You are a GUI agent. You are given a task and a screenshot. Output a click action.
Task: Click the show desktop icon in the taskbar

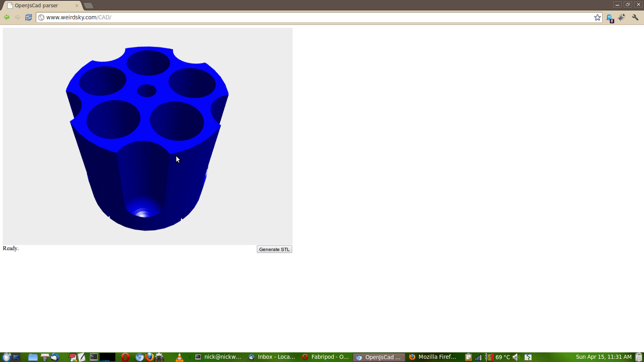pyautogui.click(x=17, y=357)
